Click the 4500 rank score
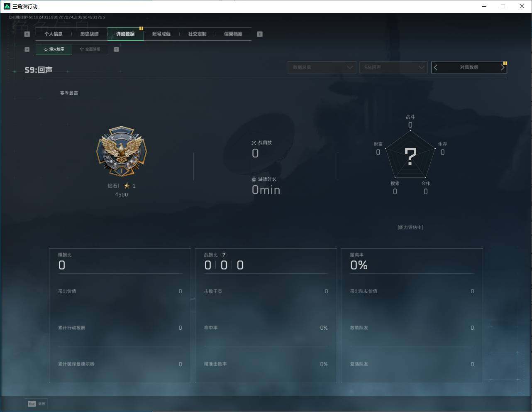Image resolution: width=532 pixels, height=412 pixels. tap(122, 194)
